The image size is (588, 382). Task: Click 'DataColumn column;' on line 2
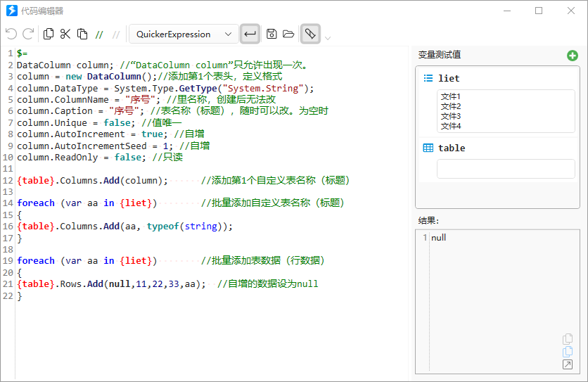[65, 65]
